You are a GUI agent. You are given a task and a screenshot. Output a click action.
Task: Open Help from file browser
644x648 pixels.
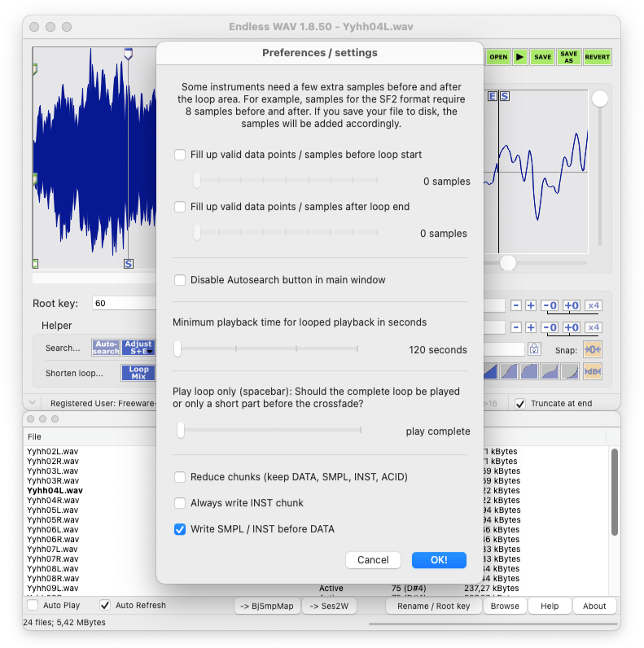550,606
